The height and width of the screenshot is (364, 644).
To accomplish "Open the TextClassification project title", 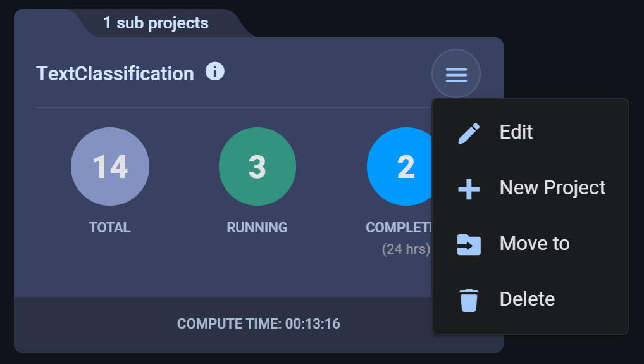I will [x=115, y=74].
